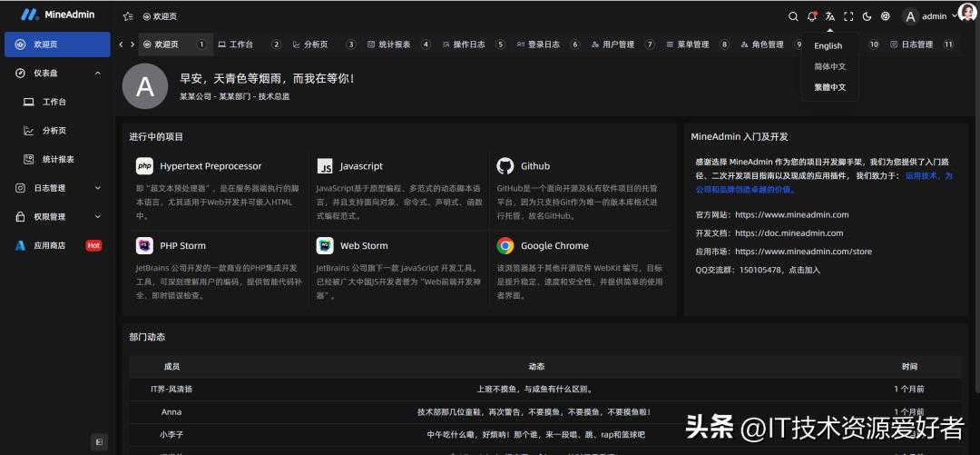This screenshot has height=455, width=980.
Task: Open 分析页 in the sidebar
Action: point(57,131)
